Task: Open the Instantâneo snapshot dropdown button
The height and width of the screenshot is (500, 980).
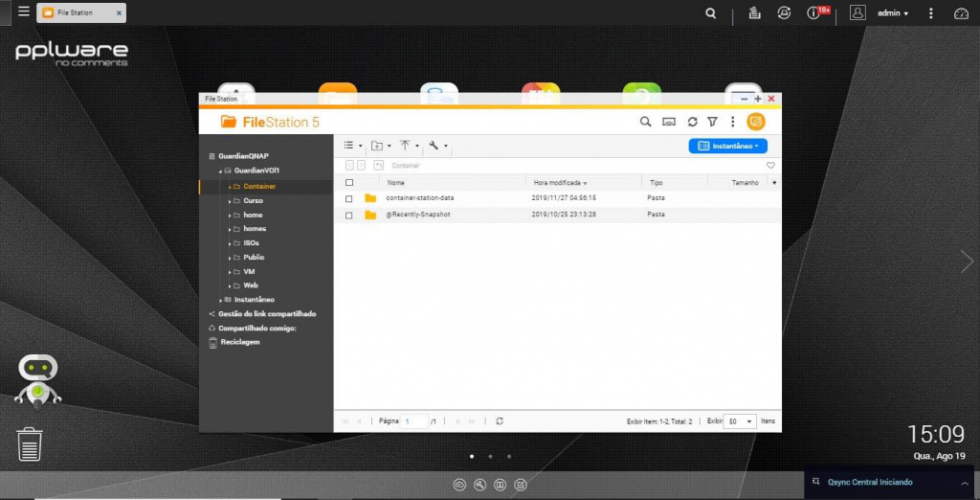Action: [728, 146]
